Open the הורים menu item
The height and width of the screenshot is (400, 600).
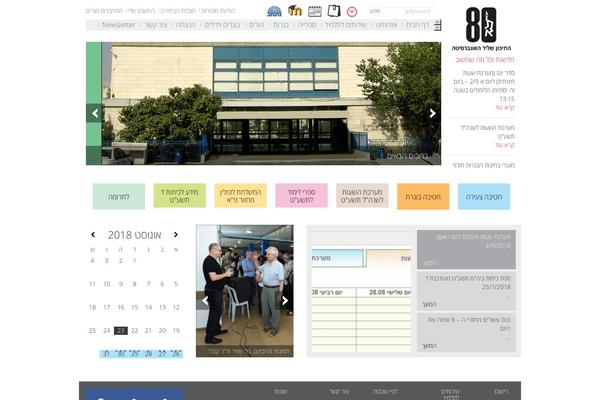(256, 25)
